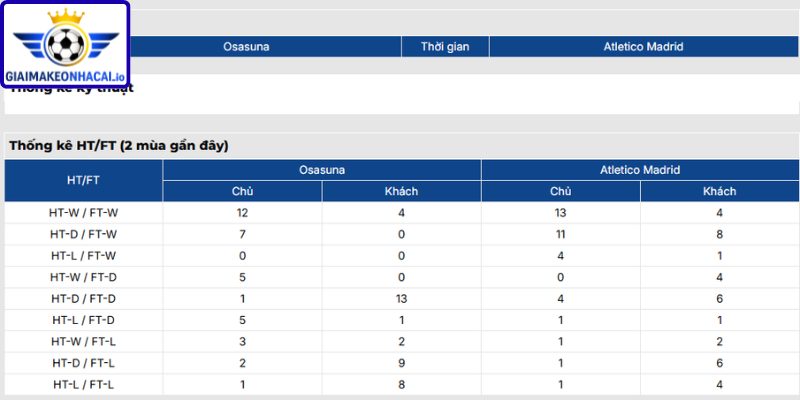Viewport: 800px width, 400px height.
Task: Click the GIAIMAKEONHACAI.io soccer ball logo
Action: point(65,45)
